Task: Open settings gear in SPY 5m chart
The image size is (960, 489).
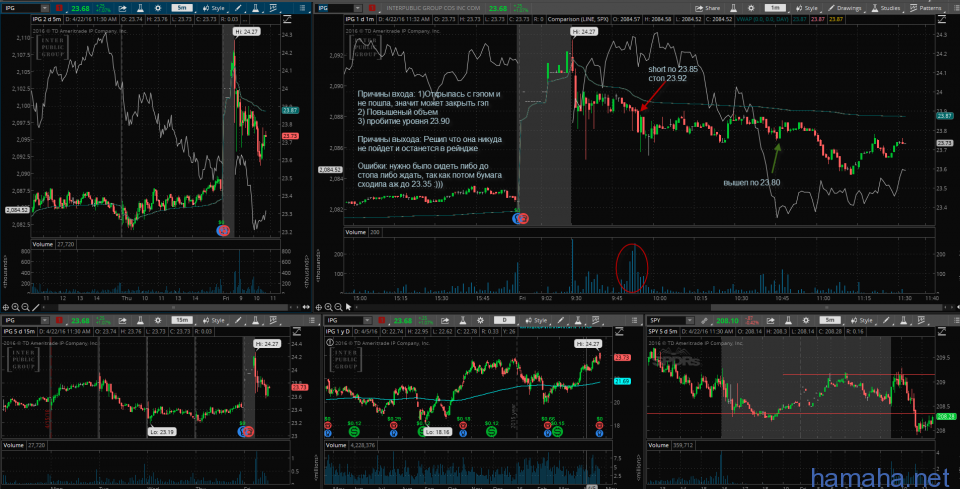Action: point(806,321)
